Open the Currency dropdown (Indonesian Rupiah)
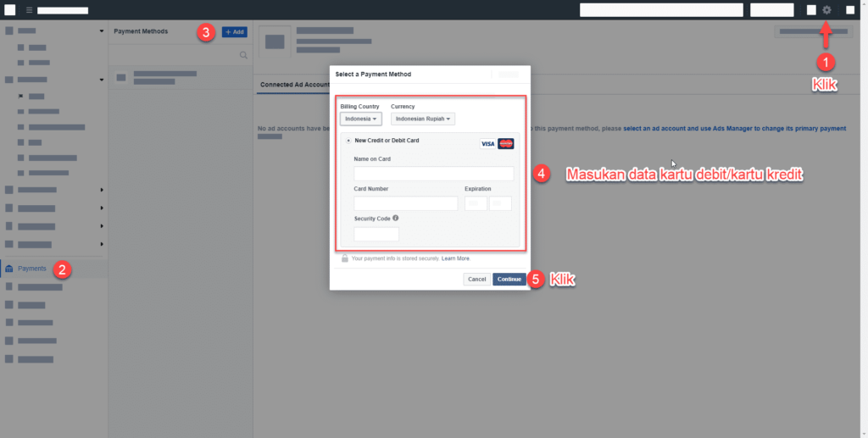This screenshot has height=438, width=868. coord(423,119)
